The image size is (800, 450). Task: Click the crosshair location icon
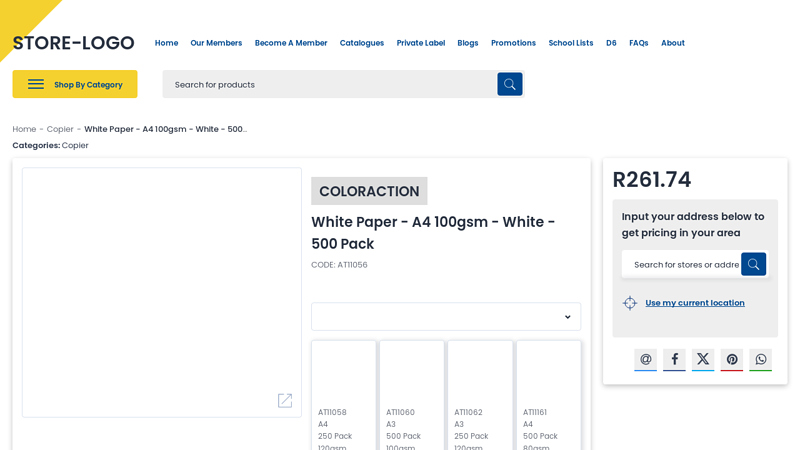[x=630, y=303]
